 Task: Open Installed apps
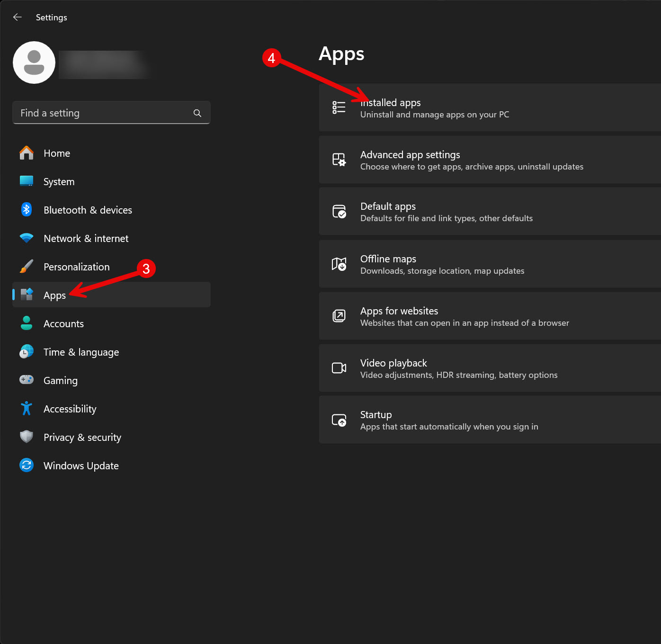tap(490, 107)
